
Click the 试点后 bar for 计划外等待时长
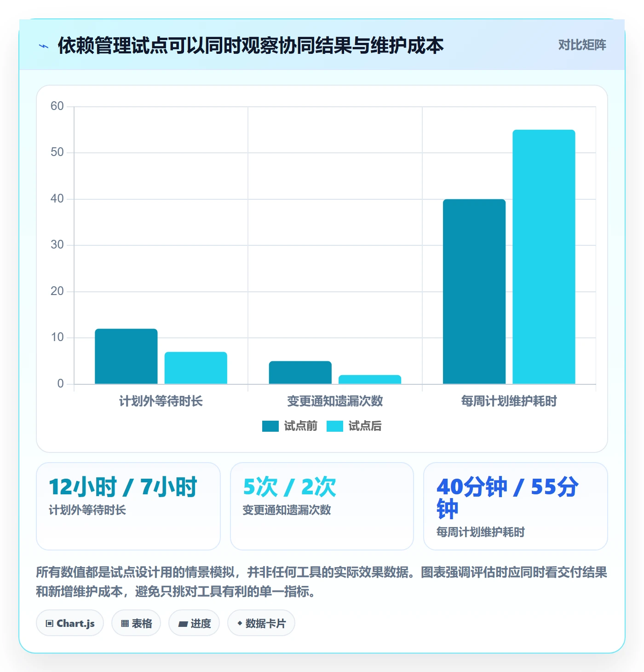point(196,368)
